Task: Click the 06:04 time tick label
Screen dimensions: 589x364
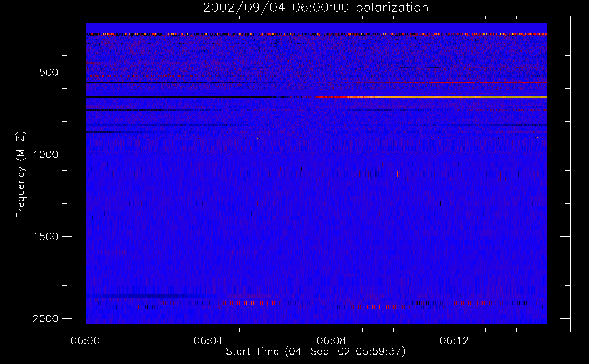Action: click(208, 341)
